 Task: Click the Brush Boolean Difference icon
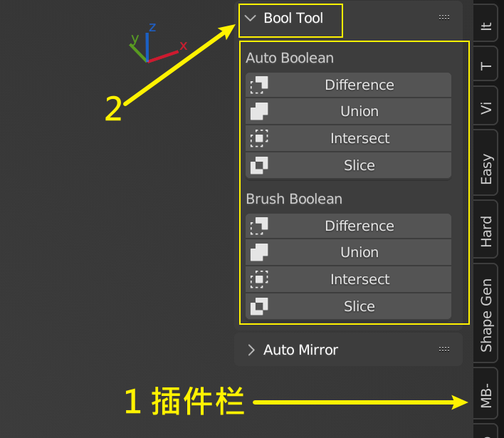(259, 226)
